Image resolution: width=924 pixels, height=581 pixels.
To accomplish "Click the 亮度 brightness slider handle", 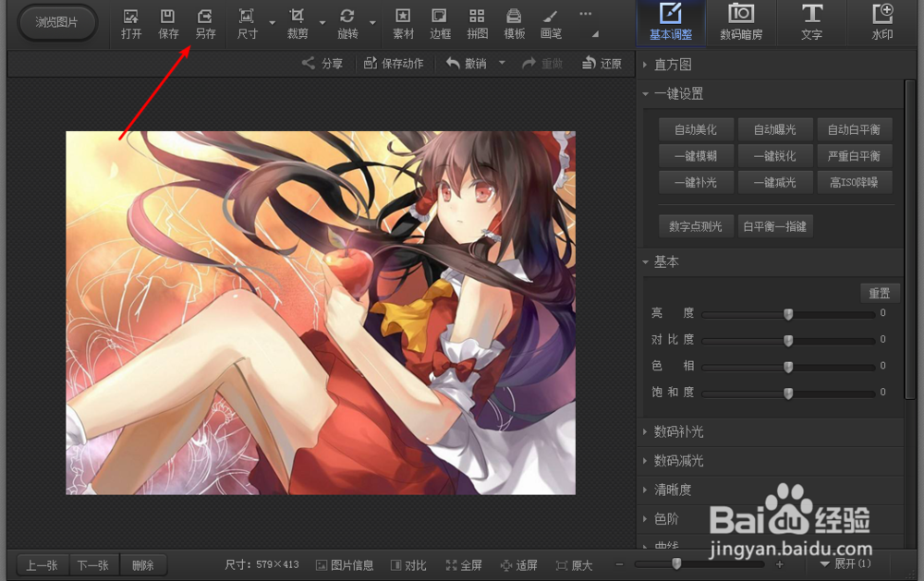I will pyautogui.click(x=788, y=314).
